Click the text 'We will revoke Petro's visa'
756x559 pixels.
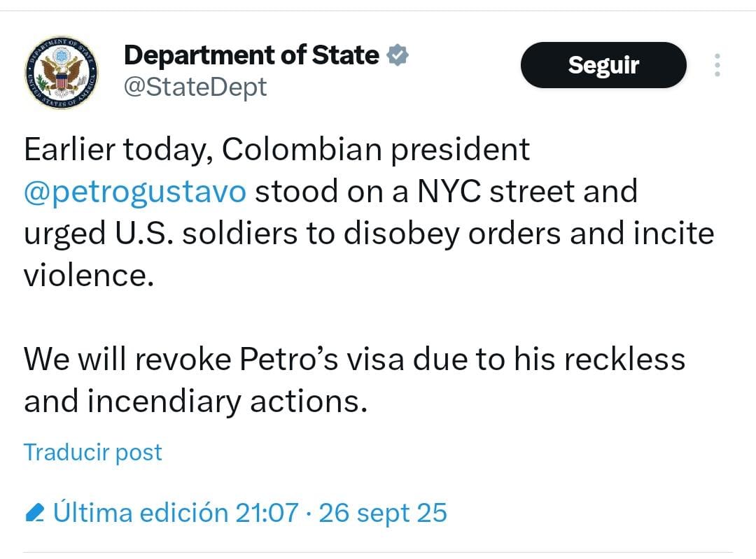click(212, 359)
